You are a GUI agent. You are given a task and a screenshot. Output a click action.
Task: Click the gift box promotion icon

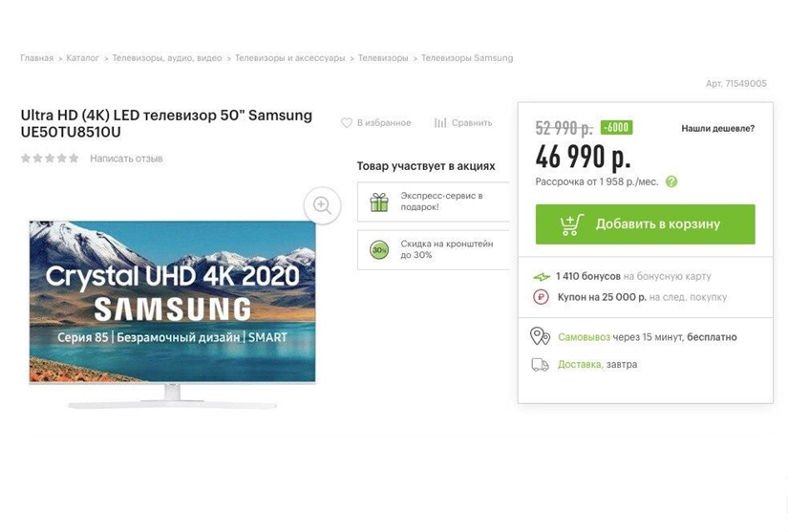[379, 202]
